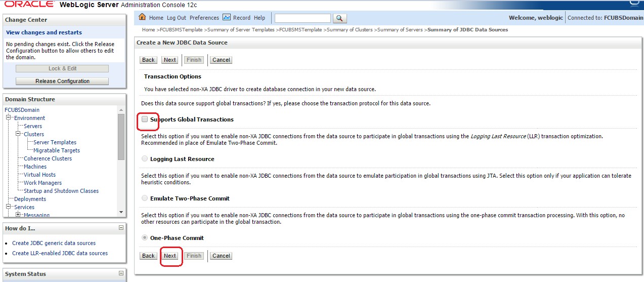The image size is (644, 282).
Task: Focus the search input field
Action: click(x=303, y=18)
